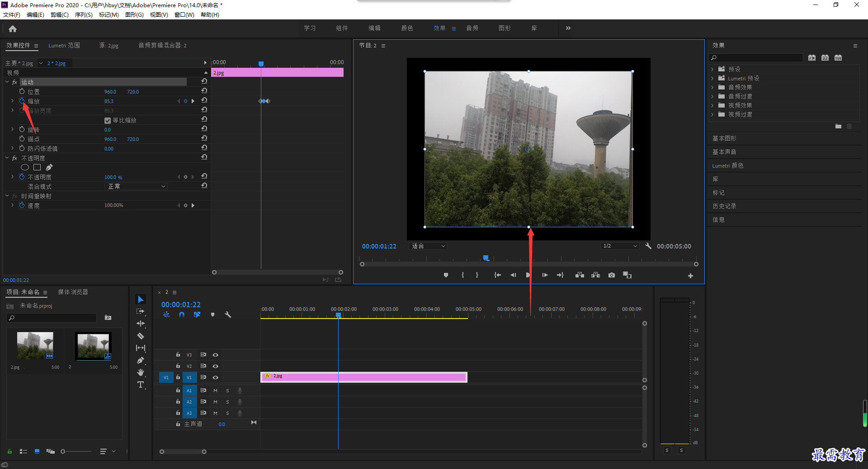
Task: Click New Bin icon in Effects panel
Action: click(838, 127)
